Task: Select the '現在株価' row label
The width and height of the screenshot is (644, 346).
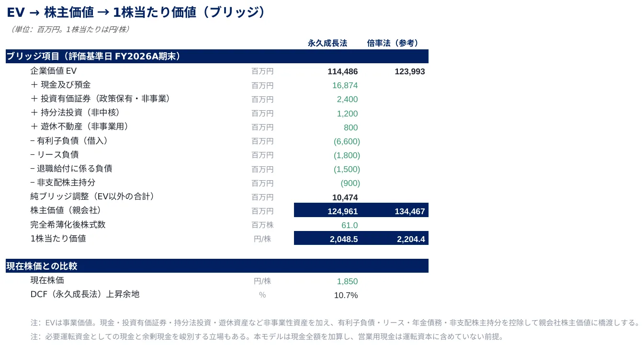Action: pyautogui.click(x=47, y=280)
